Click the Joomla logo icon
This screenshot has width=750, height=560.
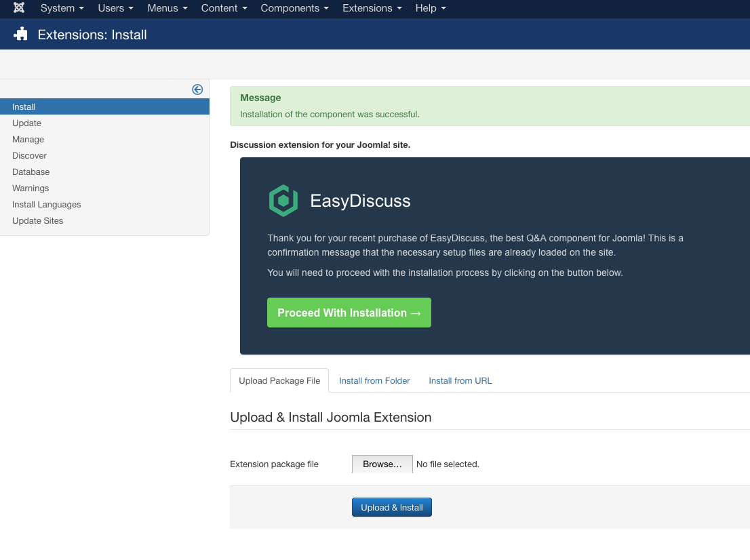(x=19, y=7)
